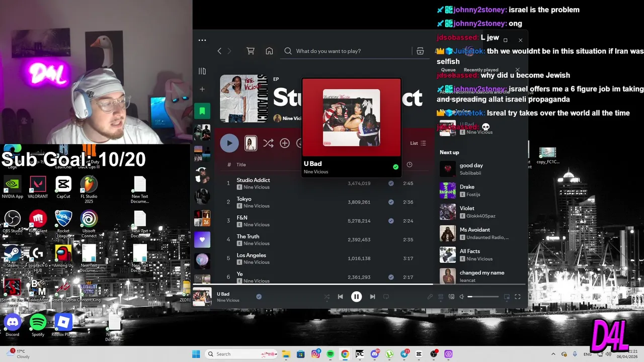Go back in Spotify navigation
This screenshot has height=362, width=644.
tap(219, 51)
